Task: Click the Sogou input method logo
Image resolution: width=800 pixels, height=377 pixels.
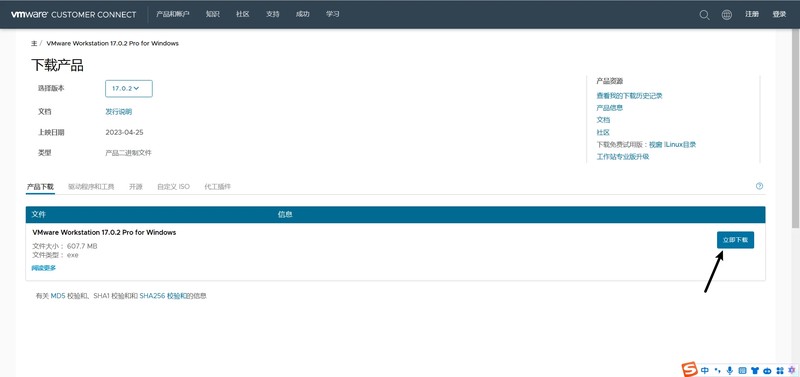Action: pyautogui.click(x=690, y=368)
